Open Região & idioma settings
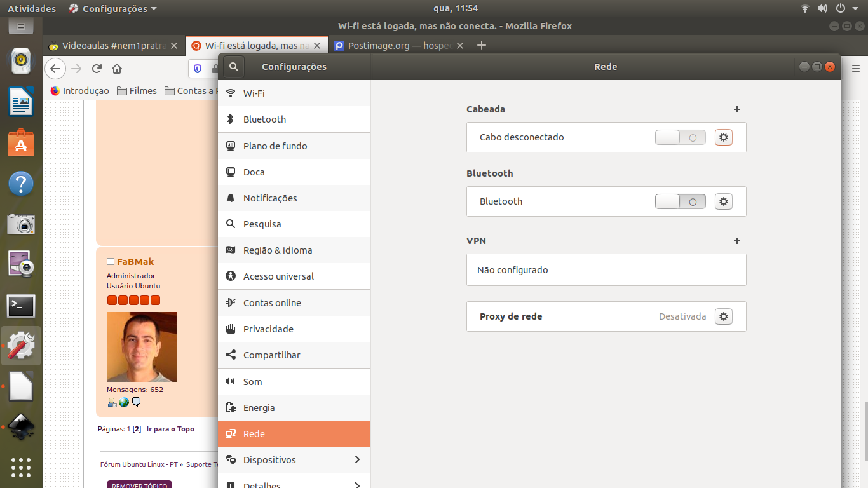This screenshot has width=868, height=488. pyautogui.click(x=294, y=250)
